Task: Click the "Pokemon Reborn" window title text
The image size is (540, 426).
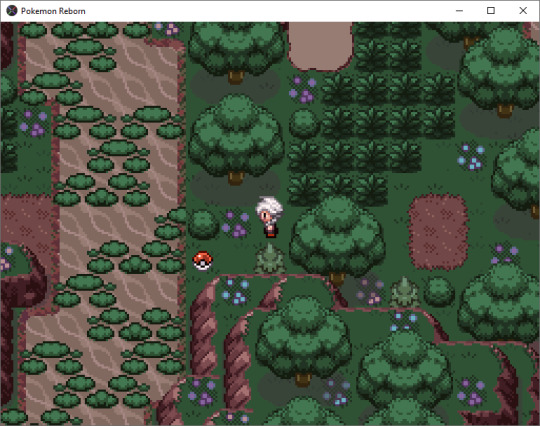Action: [53, 11]
